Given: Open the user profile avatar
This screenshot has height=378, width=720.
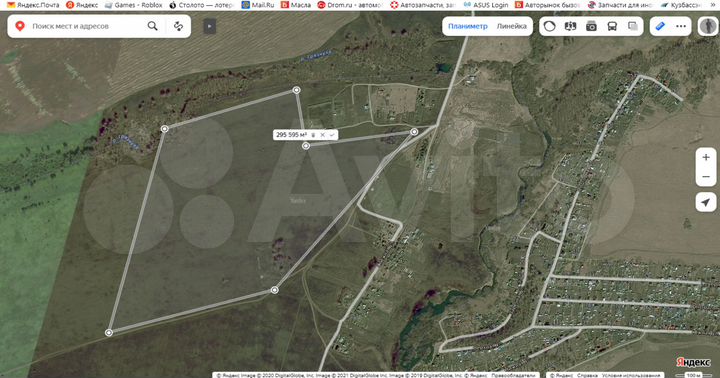Looking at the screenshot, I should 708,26.
